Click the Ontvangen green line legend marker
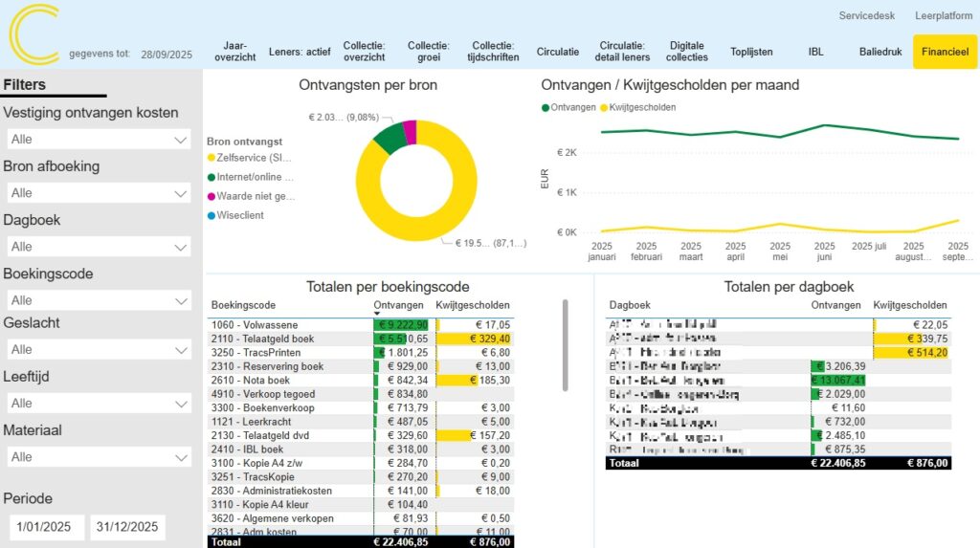980x548 pixels. tap(546, 107)
